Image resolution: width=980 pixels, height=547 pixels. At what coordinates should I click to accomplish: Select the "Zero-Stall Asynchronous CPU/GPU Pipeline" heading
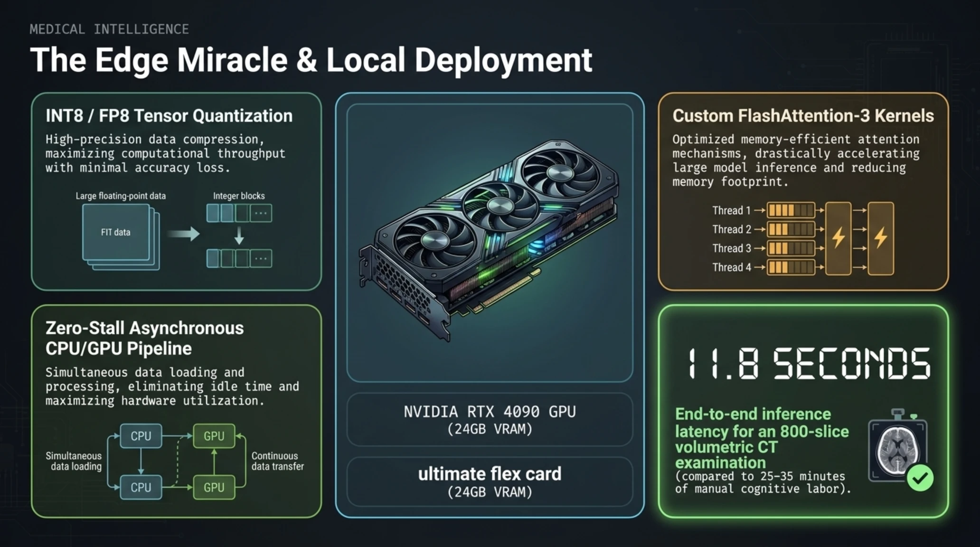click(145, 338)
